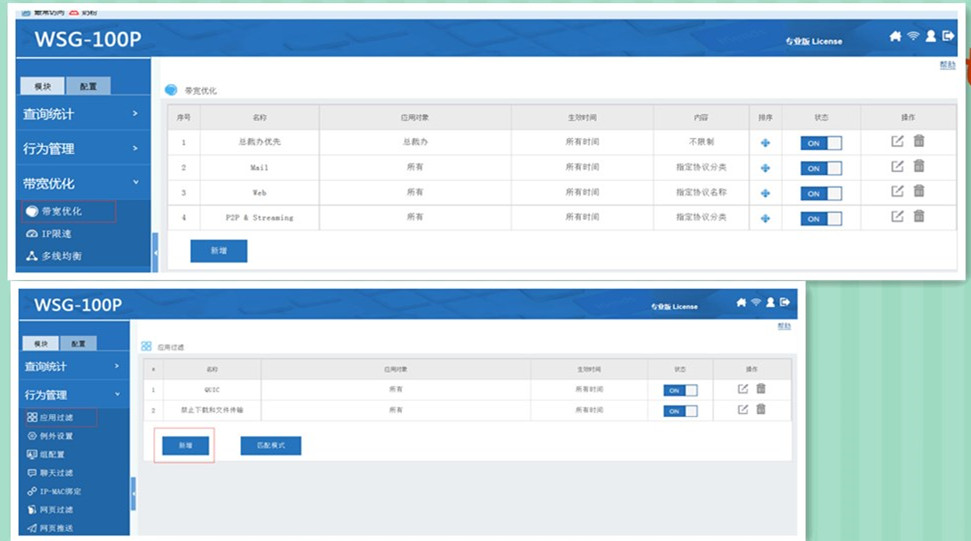Open IP-MAC绑定 in the lower sidebar
Viewport: 971px width, 541px height.
[x=60, y=491]
